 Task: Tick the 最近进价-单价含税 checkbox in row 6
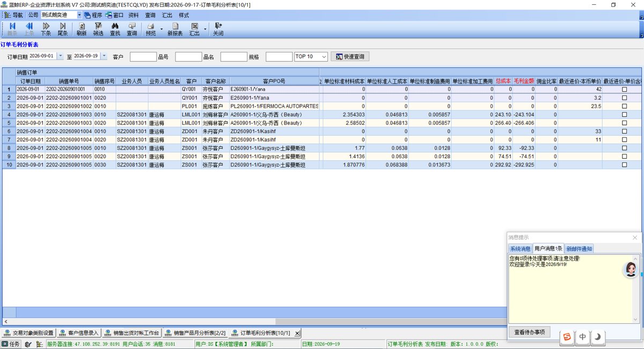624,131
